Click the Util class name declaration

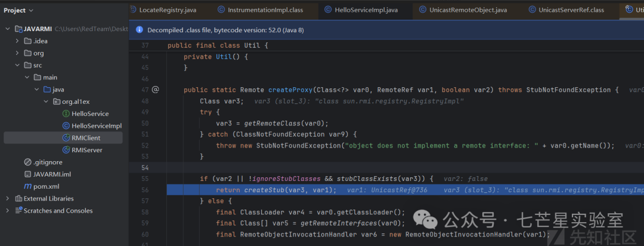click(252, 45)
